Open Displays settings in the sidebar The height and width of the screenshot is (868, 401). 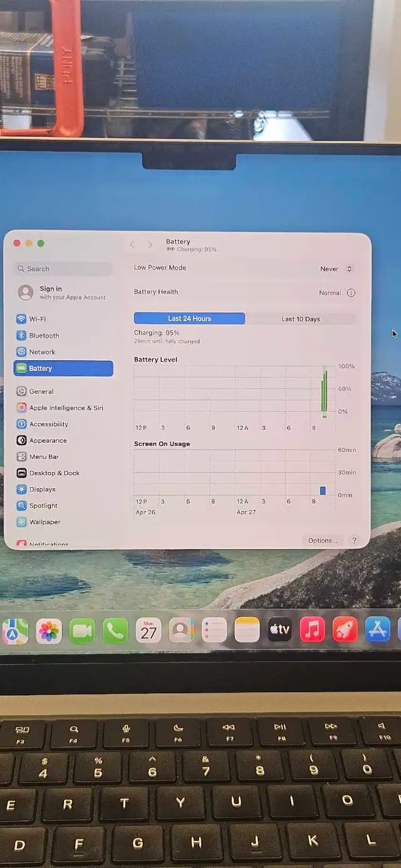tap(63, 489)
